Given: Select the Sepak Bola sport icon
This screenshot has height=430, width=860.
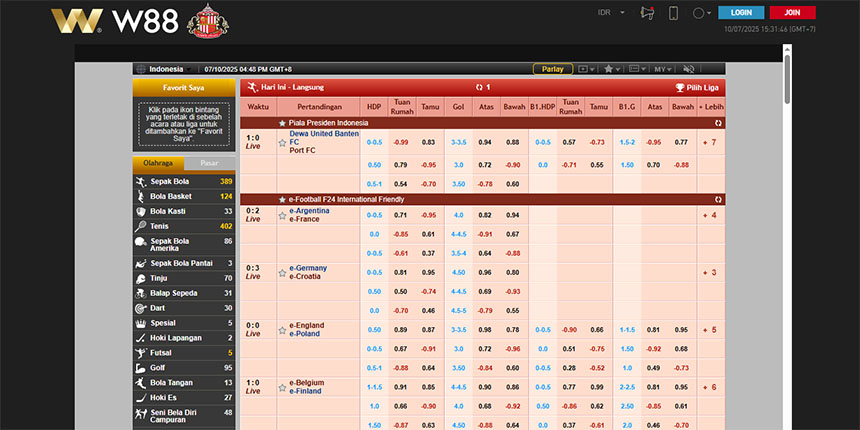Looking at the screenshot, I should (x=141, y=182).
